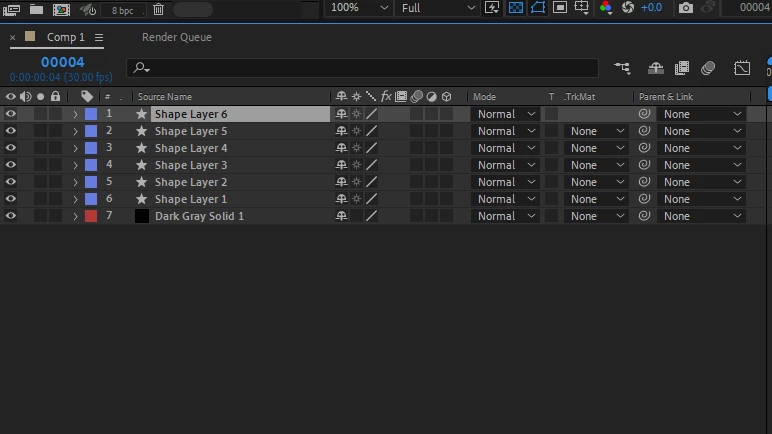The image size is (772, 434).
Task: Hide Shape Layer 3 eye toggle
Action: pos(10,165)
